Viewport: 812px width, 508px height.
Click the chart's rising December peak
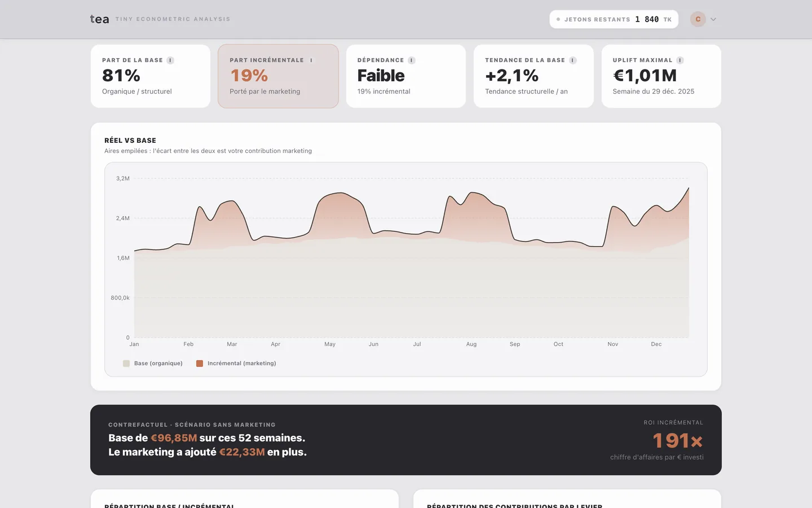(x=689, y=189)
